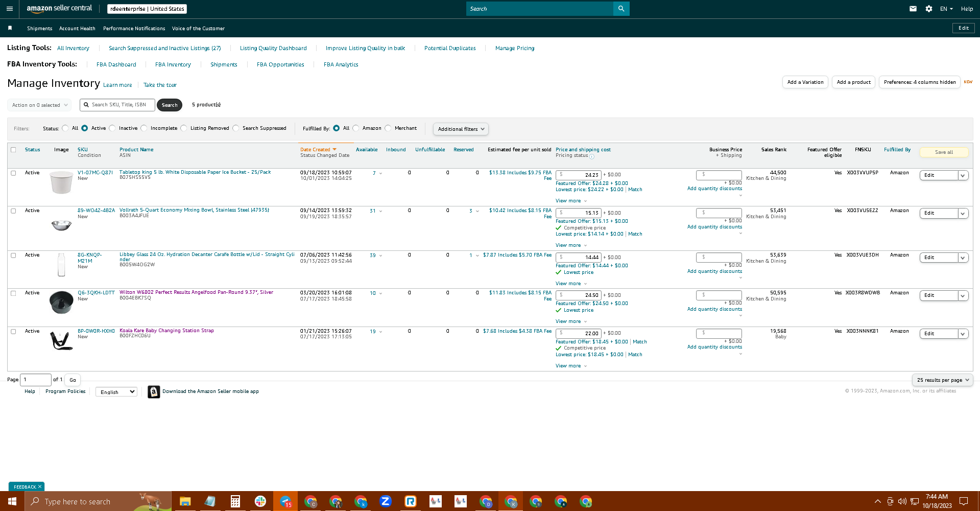Open Edit dropdown arrow for Koala Kare row
The image size is (980, 511).
[963, 334]
